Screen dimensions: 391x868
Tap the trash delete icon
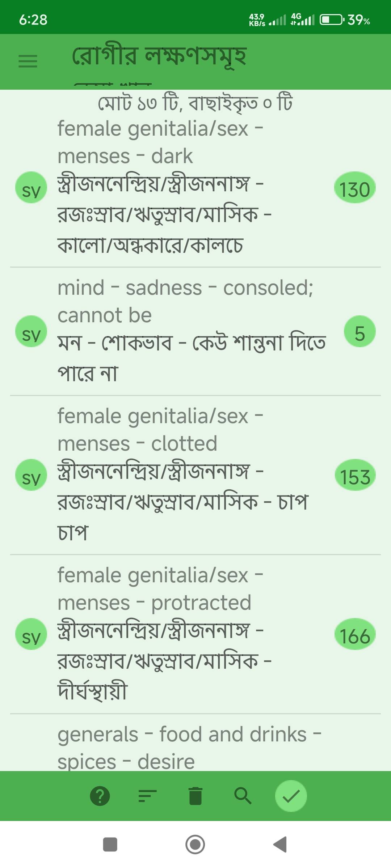(x=195, y=796)
